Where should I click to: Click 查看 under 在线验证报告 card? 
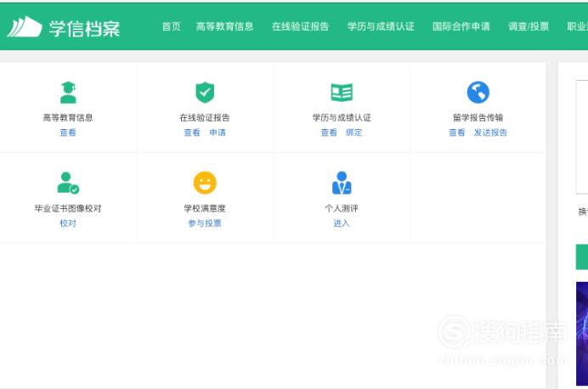[x=192, y=132]
